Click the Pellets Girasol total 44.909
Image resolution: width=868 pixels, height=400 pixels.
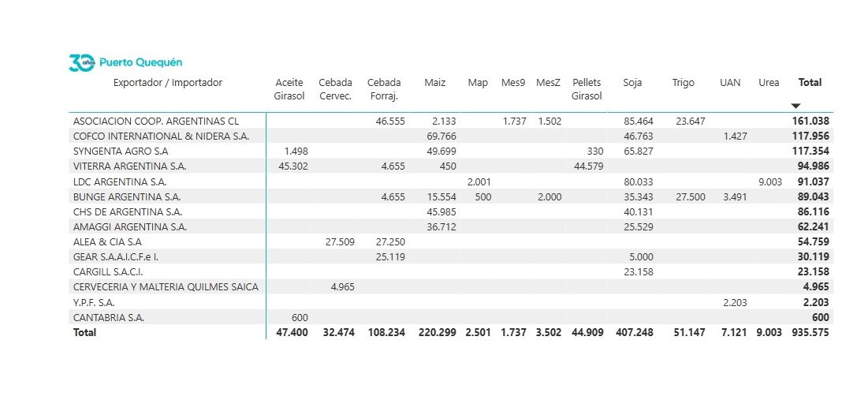click(x=587, y=332)
